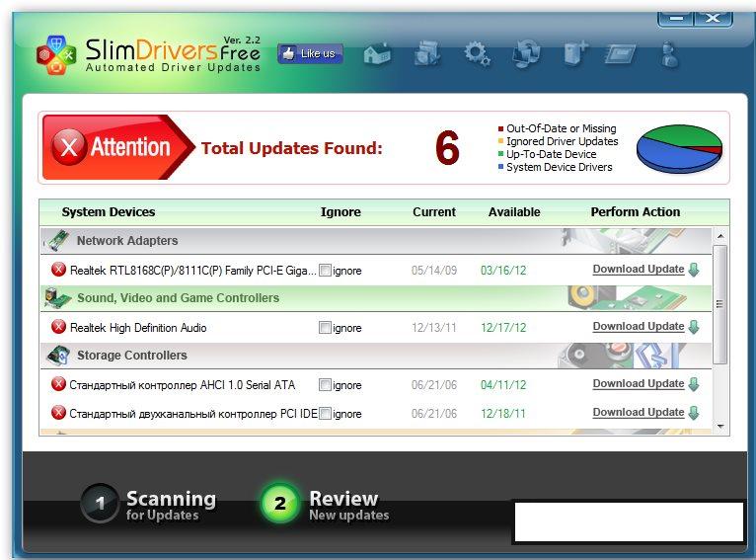
Task: Open the driver backup icon in the toolbar
Action: click(427, 53)
